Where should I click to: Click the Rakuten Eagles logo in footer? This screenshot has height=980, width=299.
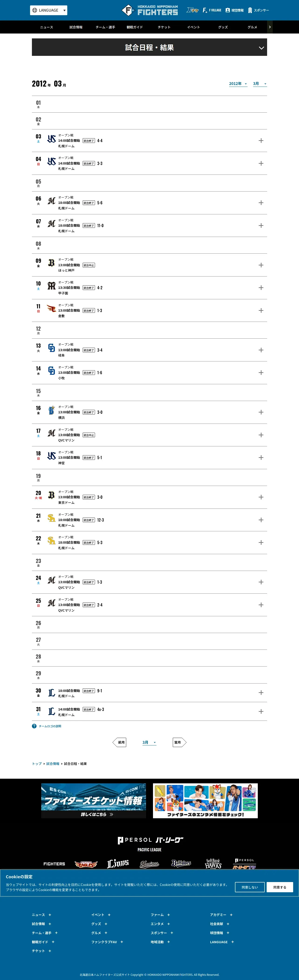coord(86,864)
